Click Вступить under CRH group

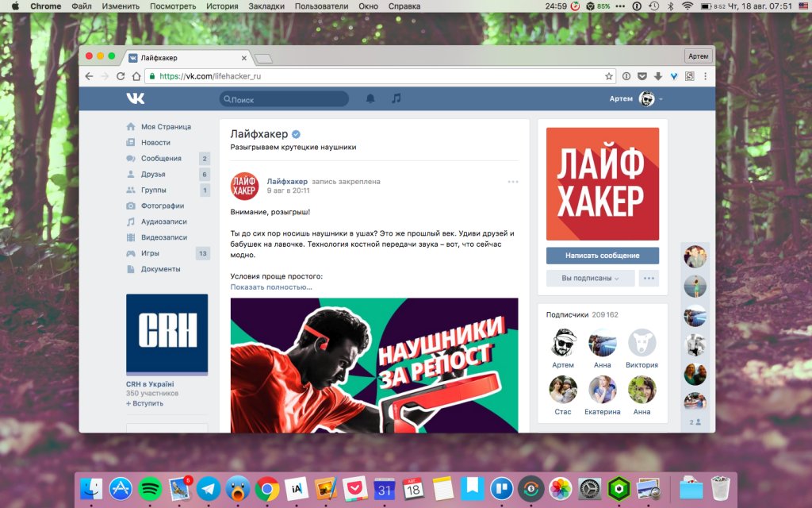(144, 403)
